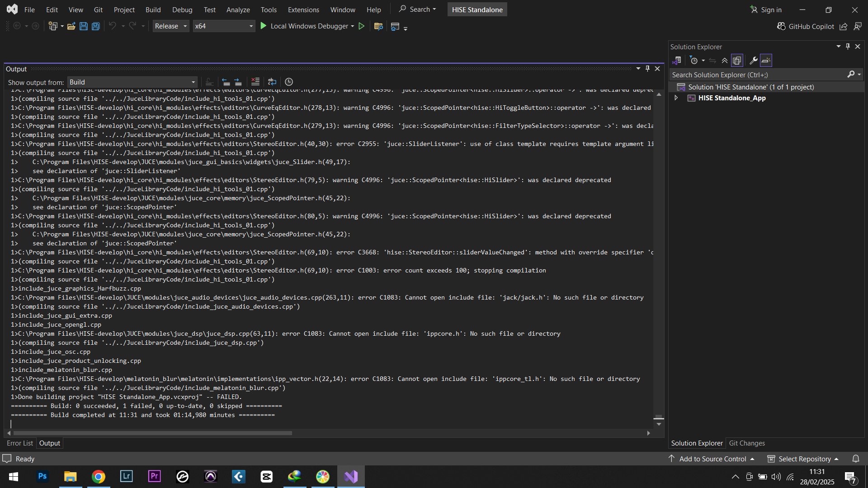
Task: Click the Save single-disk icon in toolbar
Action: point(83,26)
